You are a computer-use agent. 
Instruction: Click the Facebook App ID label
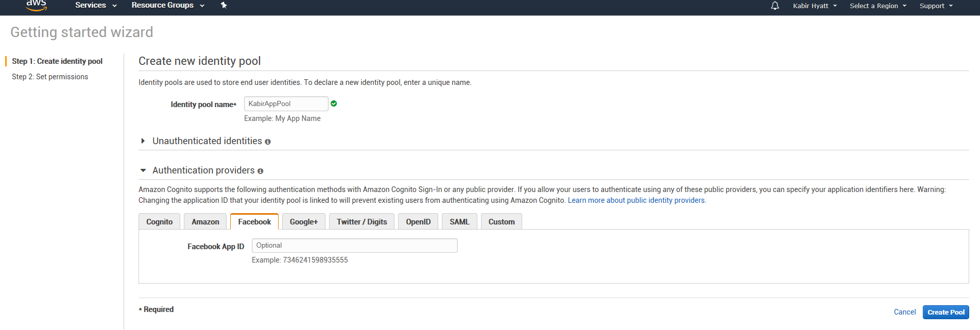tap(216, 247)
